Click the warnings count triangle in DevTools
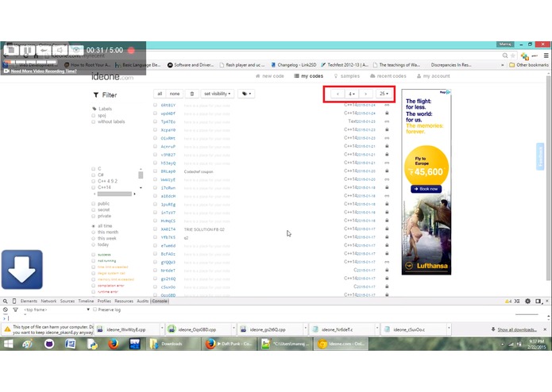The height and width of the screenshot is (392, 552). point(508,302)
